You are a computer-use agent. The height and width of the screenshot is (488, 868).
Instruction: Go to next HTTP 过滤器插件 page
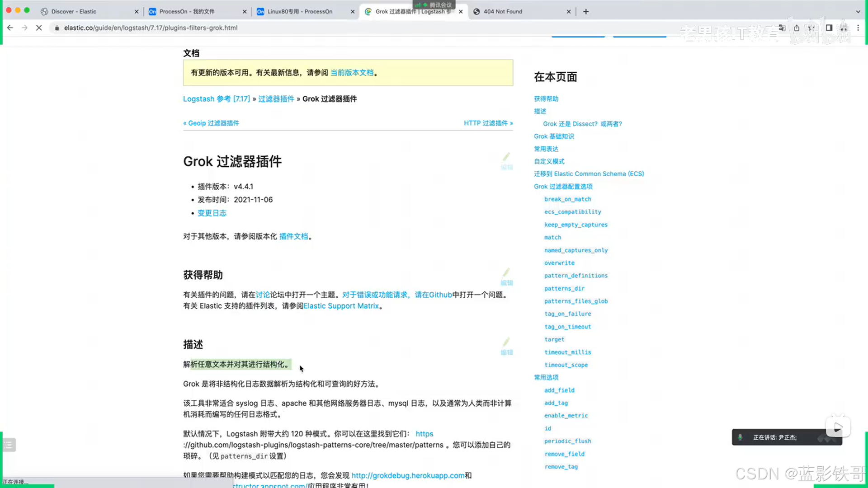click(488, 123)
